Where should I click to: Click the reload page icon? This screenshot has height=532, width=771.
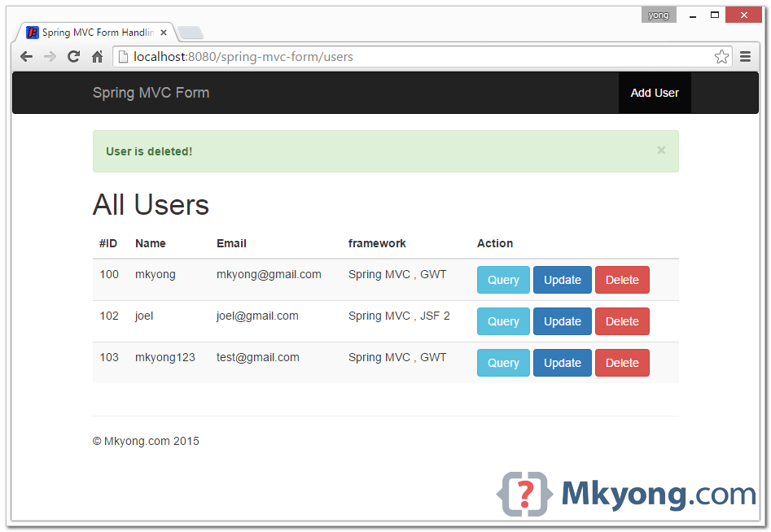(73, 56)
